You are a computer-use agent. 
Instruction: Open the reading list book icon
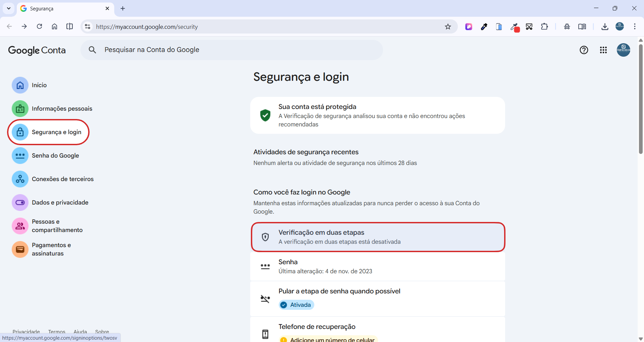(582, 26)
